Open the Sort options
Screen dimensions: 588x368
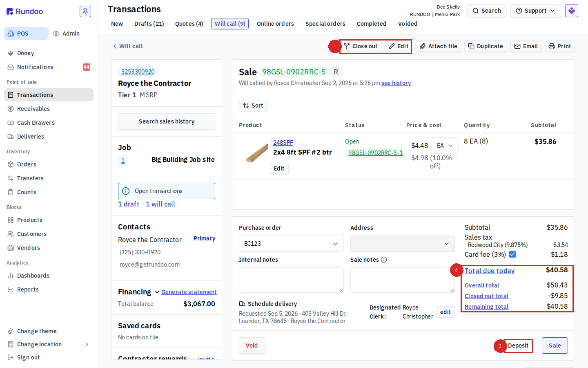pos(253,105)
